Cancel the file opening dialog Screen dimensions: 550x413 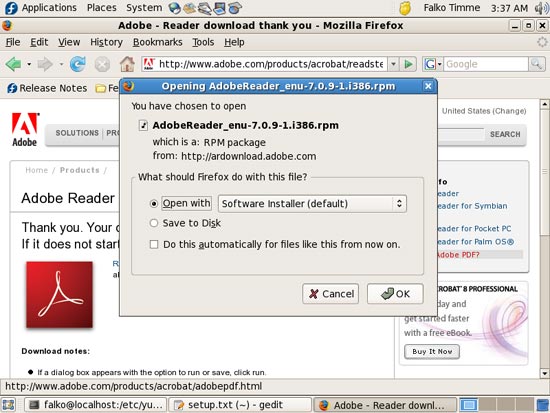click(331, 294)
